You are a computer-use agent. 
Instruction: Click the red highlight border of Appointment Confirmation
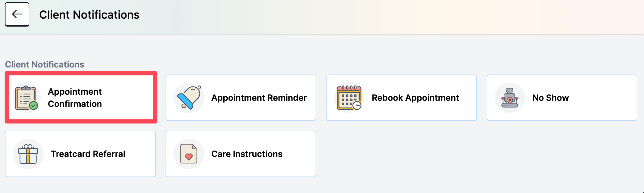pyautogui.click(x=81, y=73)
